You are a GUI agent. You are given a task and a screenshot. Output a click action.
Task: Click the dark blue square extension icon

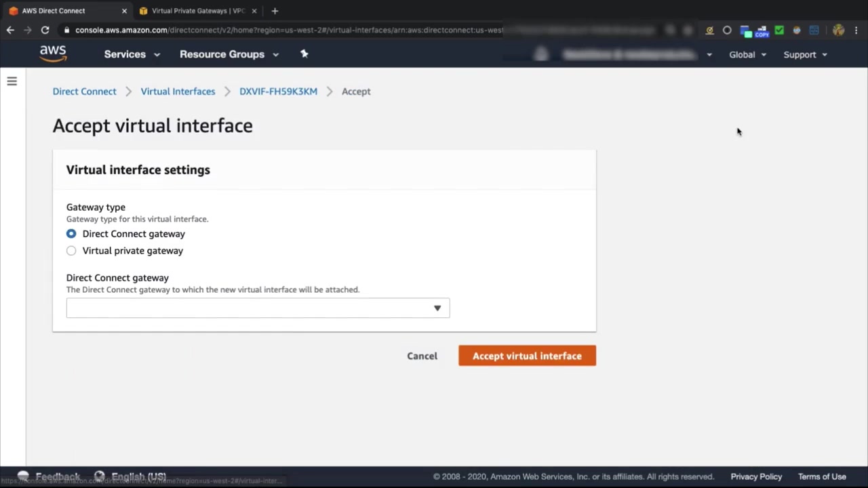click(814, 30)
